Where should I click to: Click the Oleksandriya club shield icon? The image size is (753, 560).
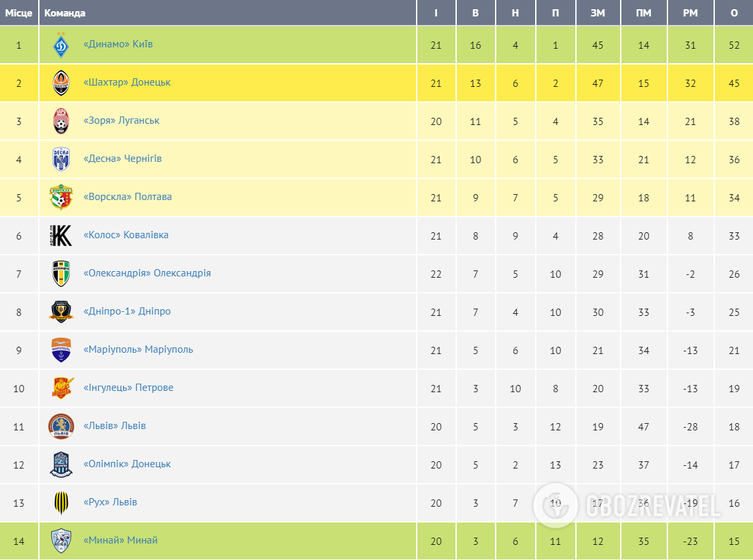[x=61, y=274]
